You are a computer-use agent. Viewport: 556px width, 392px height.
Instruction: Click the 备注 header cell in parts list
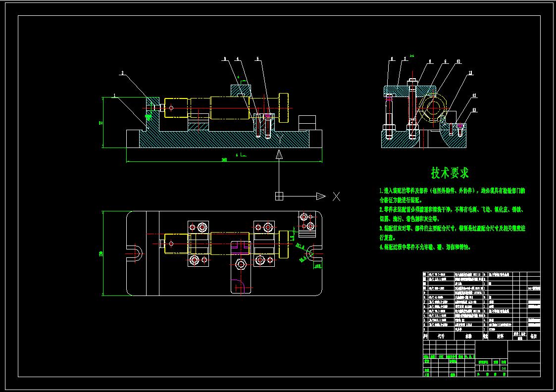tap(534, 336)
